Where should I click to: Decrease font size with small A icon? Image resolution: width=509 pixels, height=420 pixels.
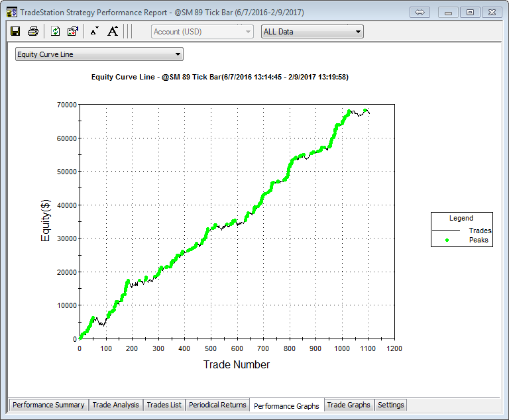pos(94,31)
